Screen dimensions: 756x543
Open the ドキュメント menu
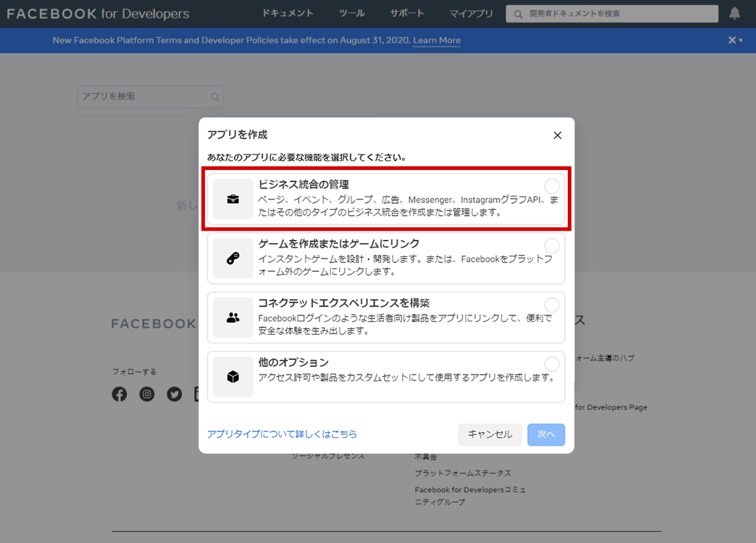click(x=288, y=13)
